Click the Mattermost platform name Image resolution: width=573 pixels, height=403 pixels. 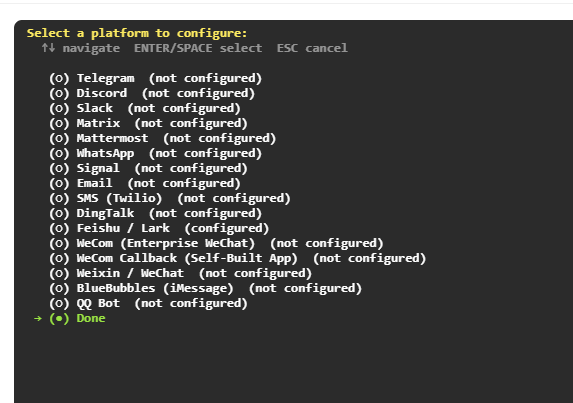click(x=113, y=138)
